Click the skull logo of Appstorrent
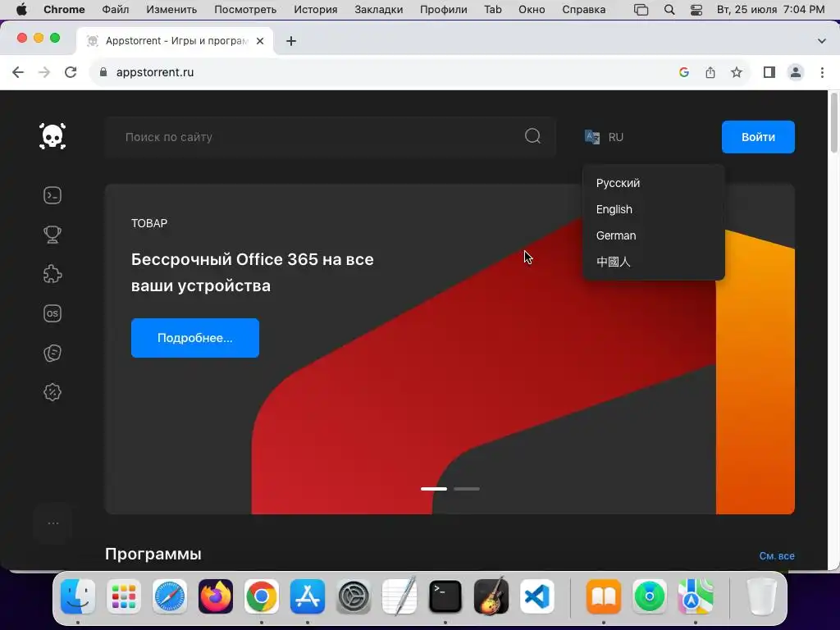Image resolution: width=840 pixels, height=630 pixels. click(x=52, y=136)
